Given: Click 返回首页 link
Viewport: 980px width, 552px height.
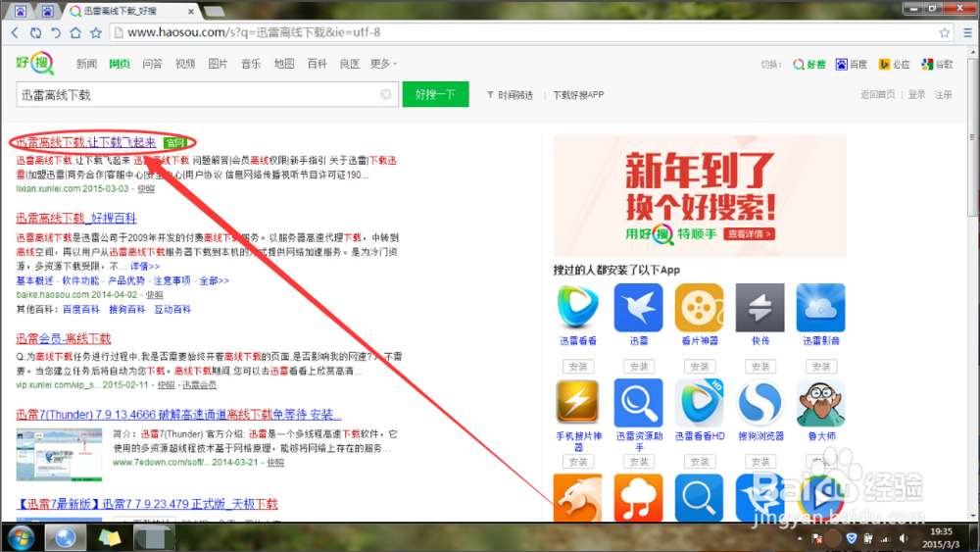Looking at the screenshot, I should click(x=877, y=95).
